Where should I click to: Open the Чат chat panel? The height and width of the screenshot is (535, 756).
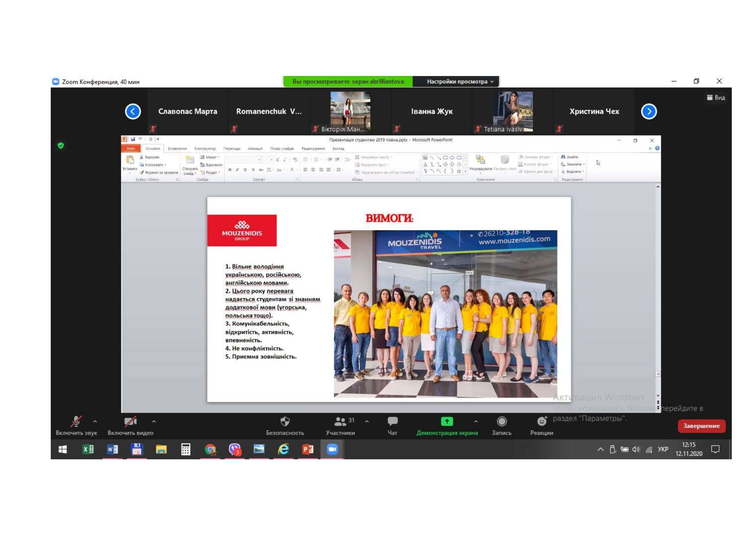coord(392,426)
